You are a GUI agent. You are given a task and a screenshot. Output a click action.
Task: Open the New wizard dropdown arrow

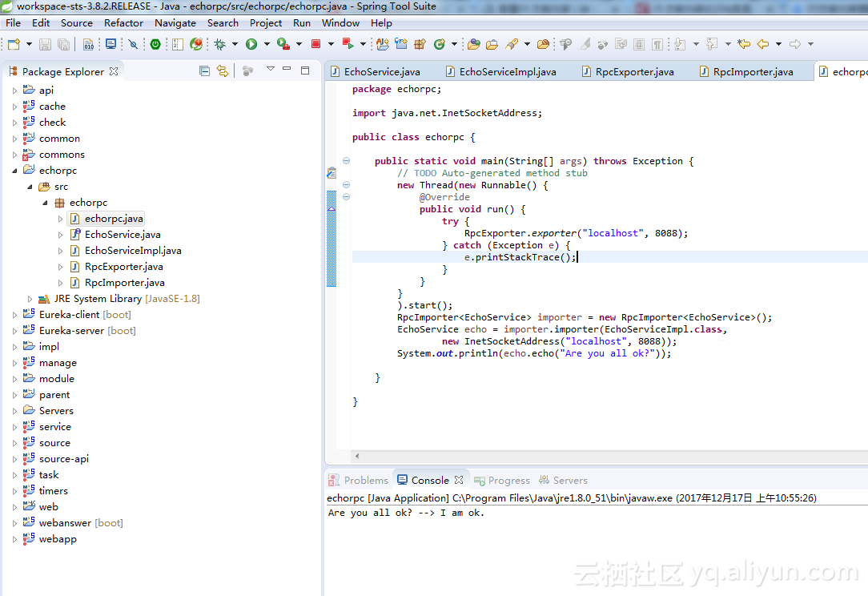pos(29,44)
